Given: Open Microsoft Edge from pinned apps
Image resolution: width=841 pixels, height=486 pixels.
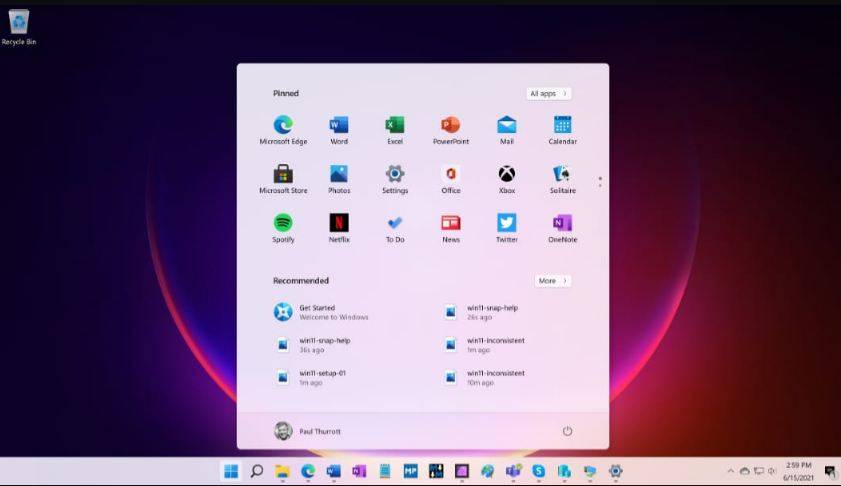Looking at the screenshot, I should click(283, 130).
